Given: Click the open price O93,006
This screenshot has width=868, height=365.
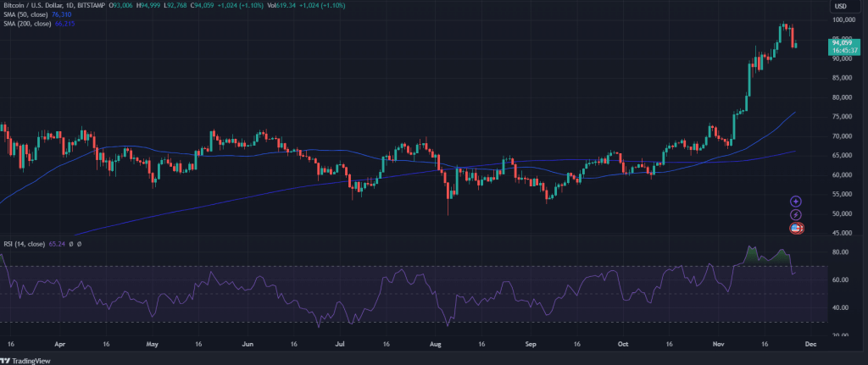Looking at the screenshot, I should pyautogui.click(x=121, y=6).
